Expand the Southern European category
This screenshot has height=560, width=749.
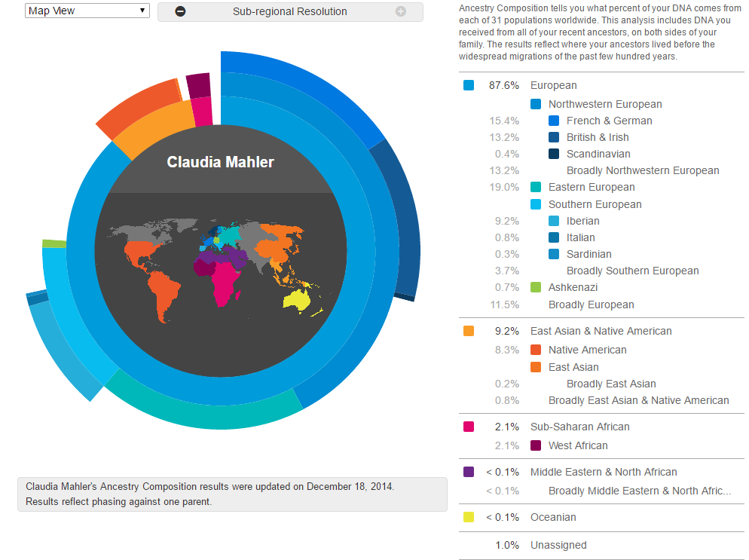point(595,204)
